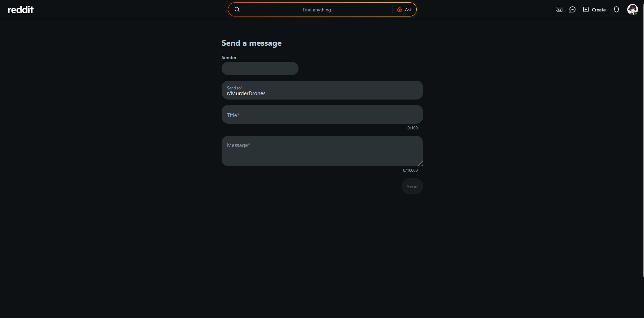Click the Find anything search field
The width and height of the screenshot is (644, 318).
tap(317, 9)
